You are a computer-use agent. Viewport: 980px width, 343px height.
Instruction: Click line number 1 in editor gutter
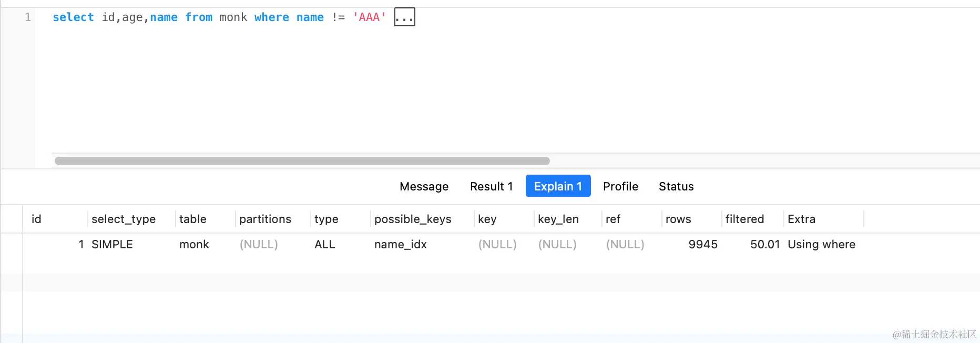28,17
